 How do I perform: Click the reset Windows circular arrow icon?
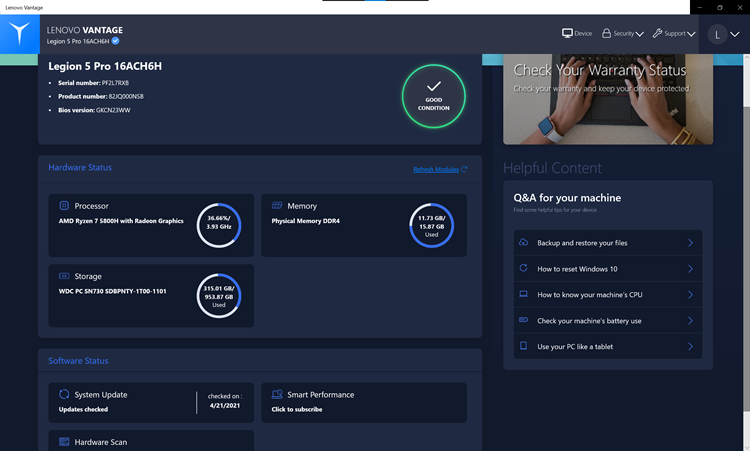[x=524, y=268]
